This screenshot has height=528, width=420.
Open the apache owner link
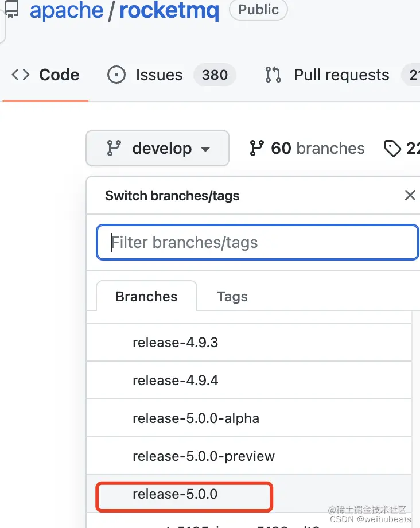click(67, 10)
